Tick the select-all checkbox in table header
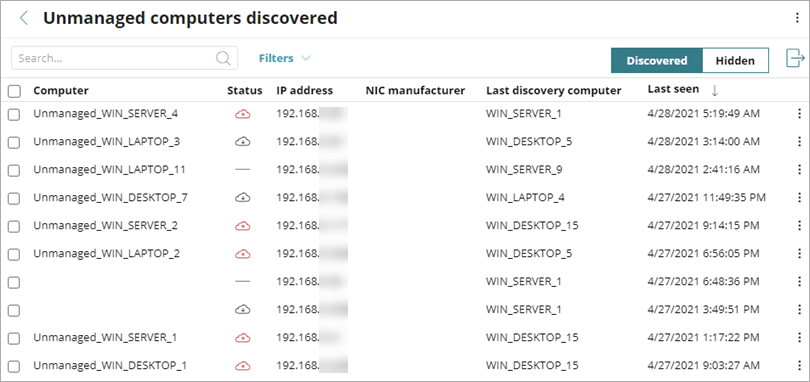 pyautogui.click(x=14, y=91)
